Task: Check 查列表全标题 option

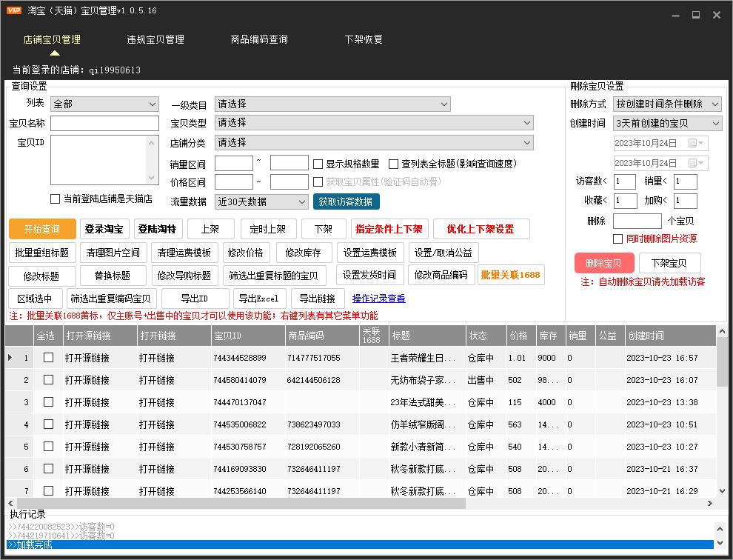Action: [x=394, y=164]
